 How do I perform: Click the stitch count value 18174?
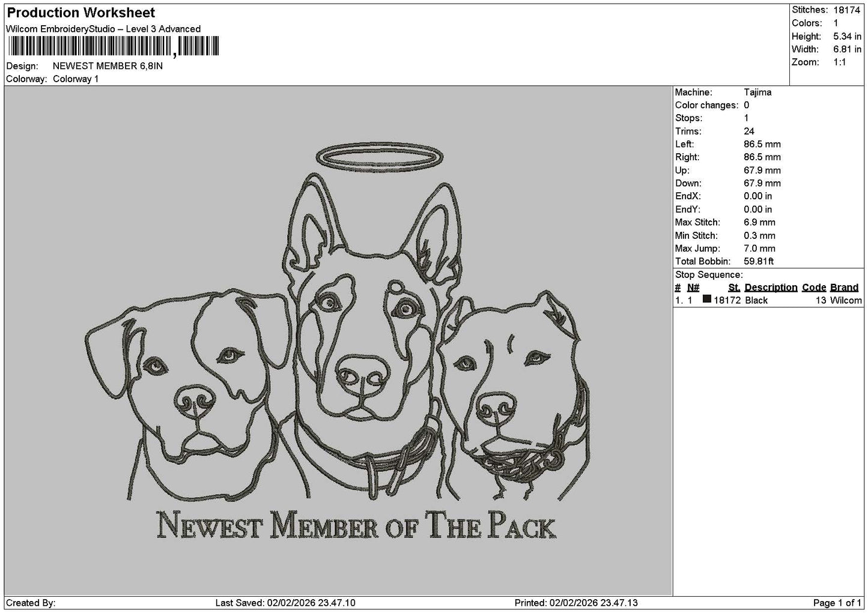(847, 10)
